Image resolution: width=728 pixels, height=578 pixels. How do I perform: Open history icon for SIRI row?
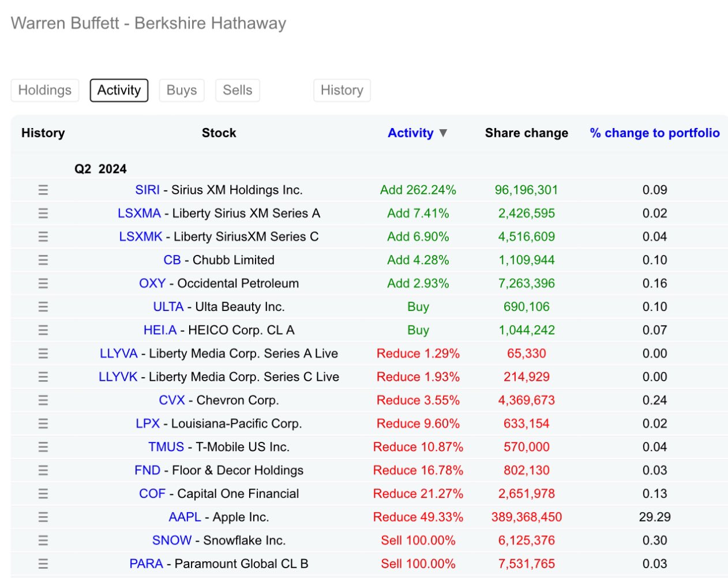(x=43, y=190)
